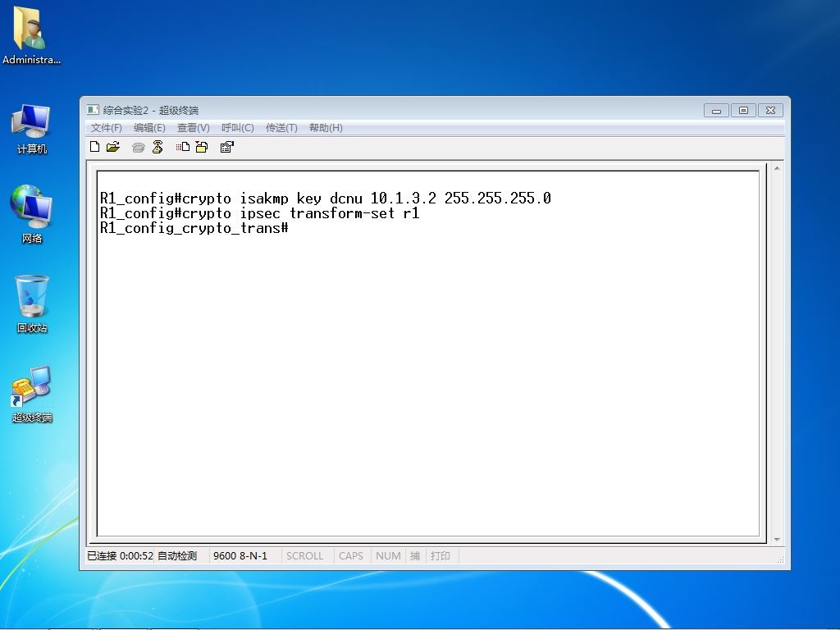Click the Call (phone) toolbar icon
Image resolution: width=840 pixels, height=630 pixels.
tap(138, 148)
